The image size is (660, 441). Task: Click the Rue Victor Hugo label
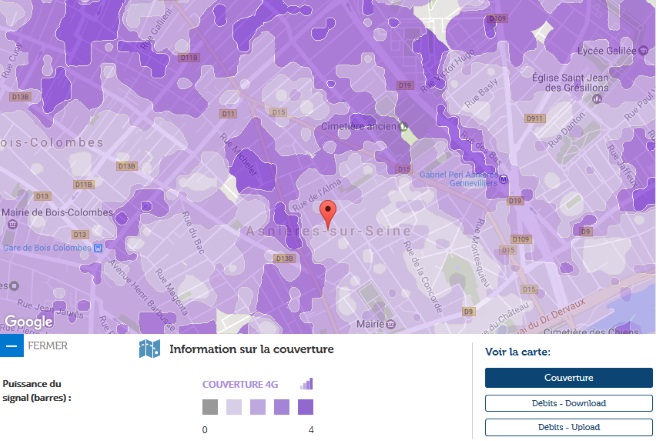(447, 71)
